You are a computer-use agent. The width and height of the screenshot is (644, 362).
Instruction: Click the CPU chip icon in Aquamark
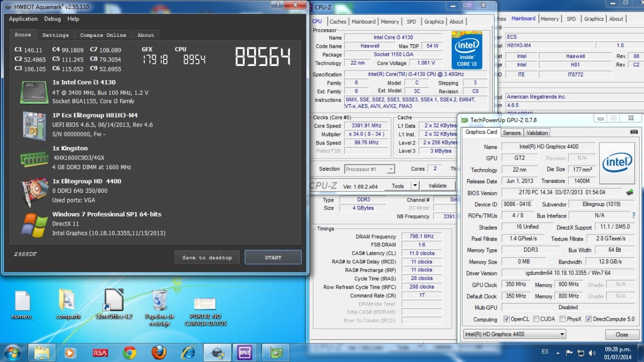34,92
